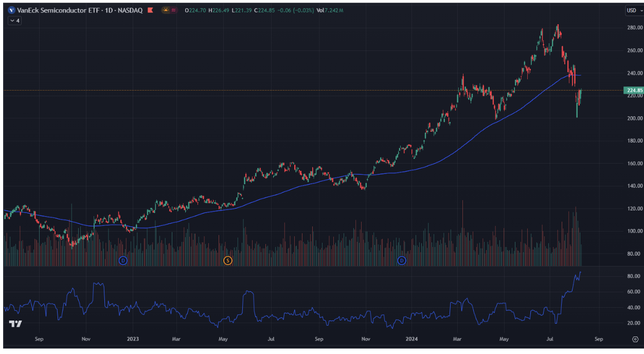Screen dimensions: 644x354
Task: Click the 120.00 price axis label
Action: coord(634,208)
